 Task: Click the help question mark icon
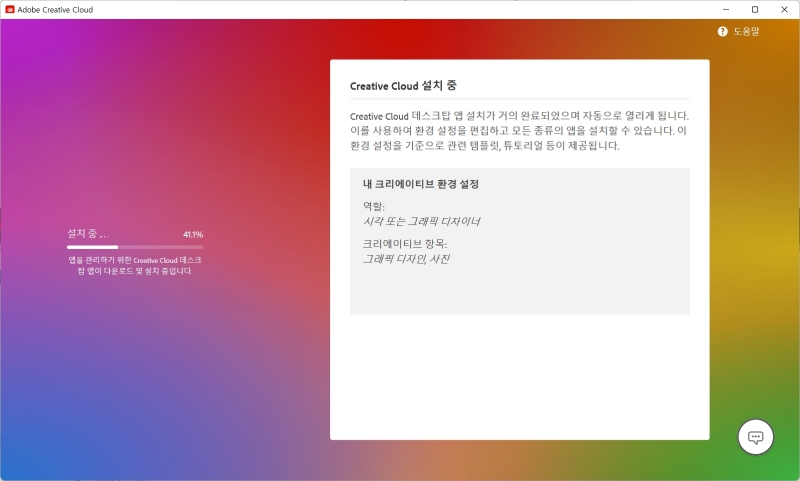(x=722, y=32)
